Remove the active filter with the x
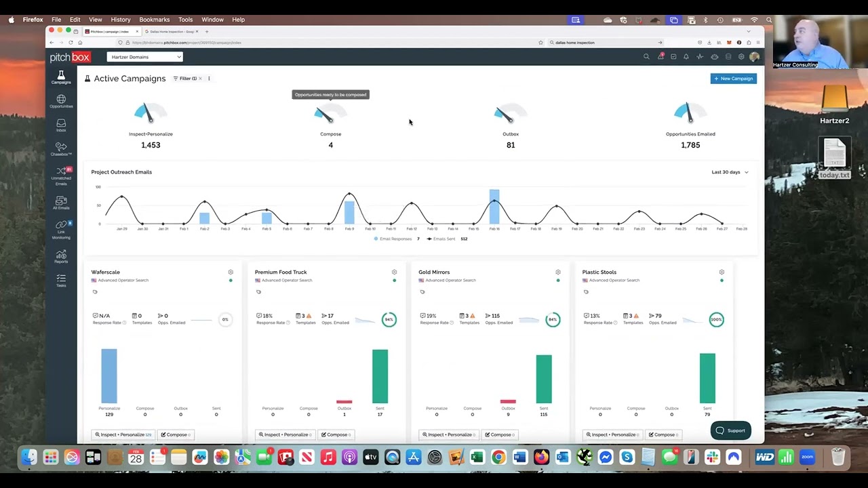The height and width of the screenshot is (488, 868). 200,79
